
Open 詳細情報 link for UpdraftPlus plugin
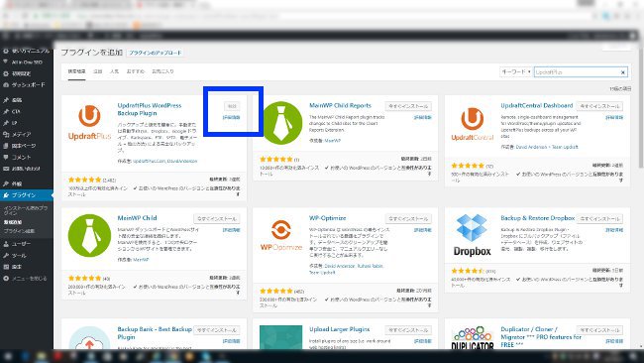click(232, 118)
